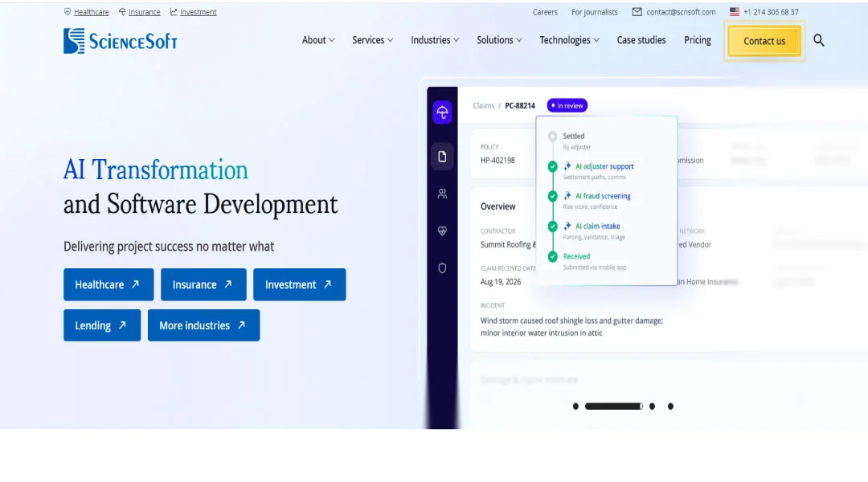Click the green check beside AI claim intake
This screenshot has width=868, height=482.
tap(552, 227)
